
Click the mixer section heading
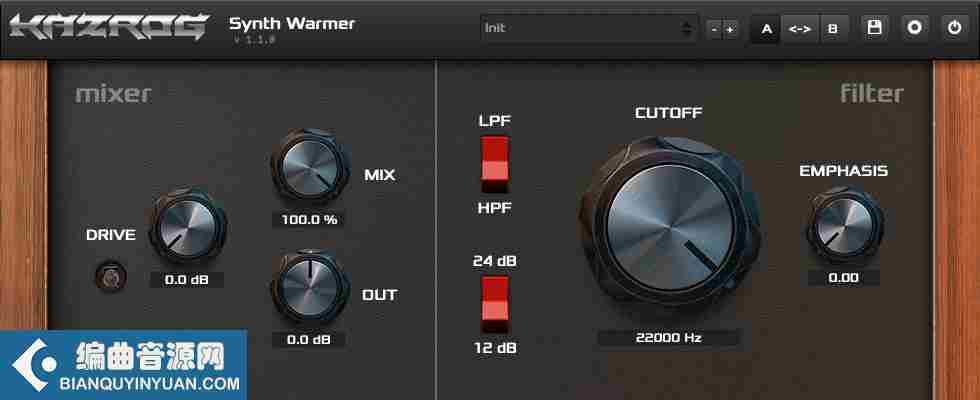point(113,94)
